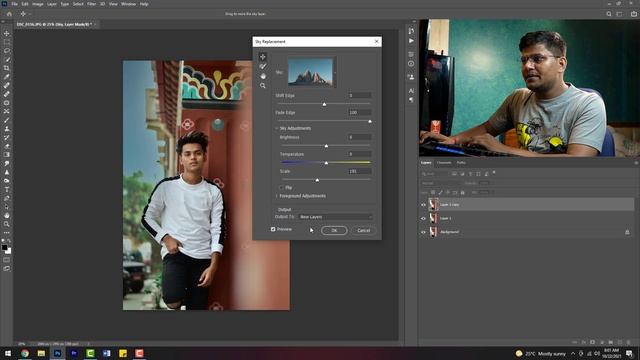Select the Hand tool in main toolbar
Viewport: 640px width, 360px height.
pos(7,215)
